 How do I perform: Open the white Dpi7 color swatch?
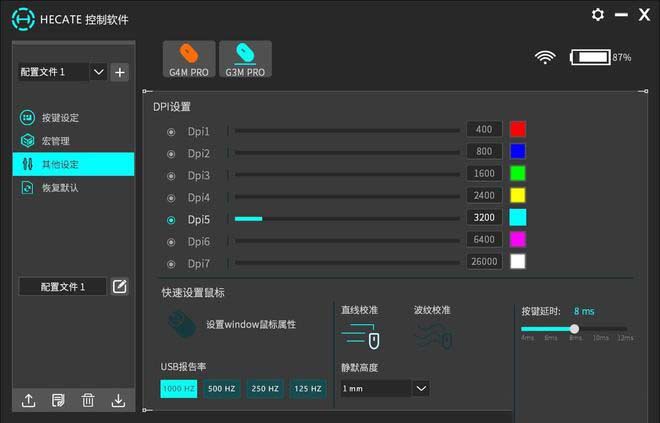point(518,261)
